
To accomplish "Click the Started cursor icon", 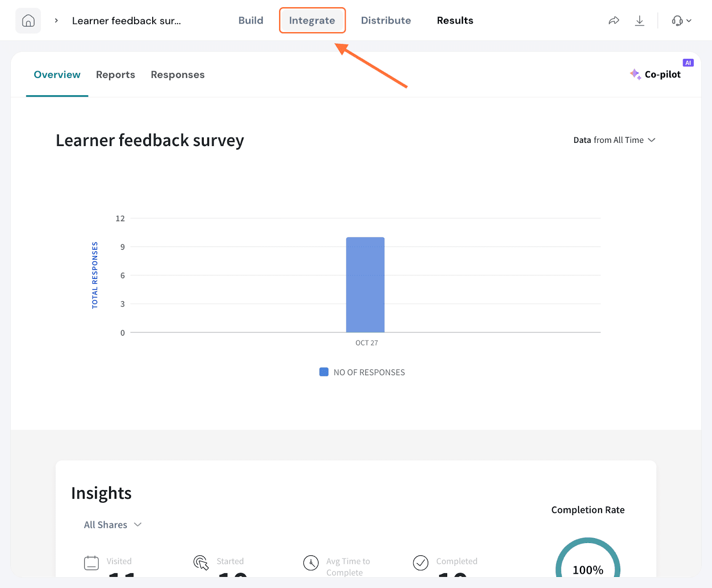I will point(201,563).
